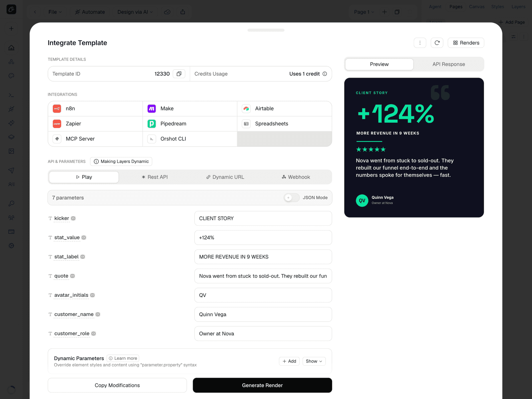
Task: Open the three-dot more options menu
Action: tap(420, 43)
